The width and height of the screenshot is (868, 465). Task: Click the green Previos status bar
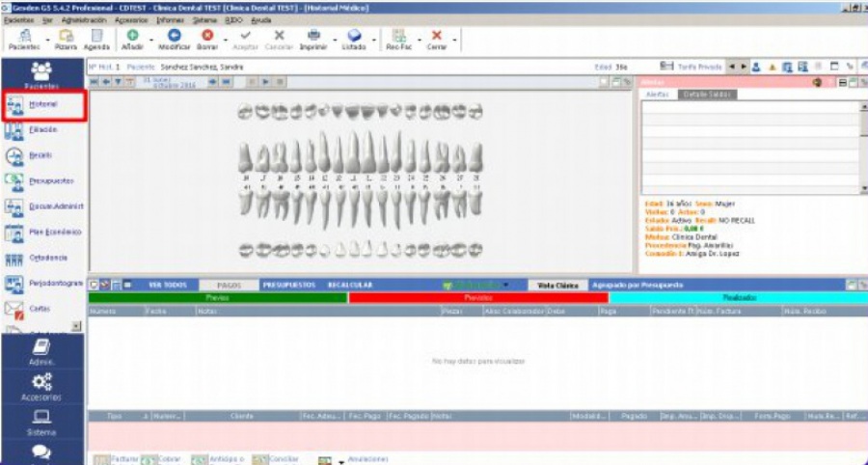(218, 298)
